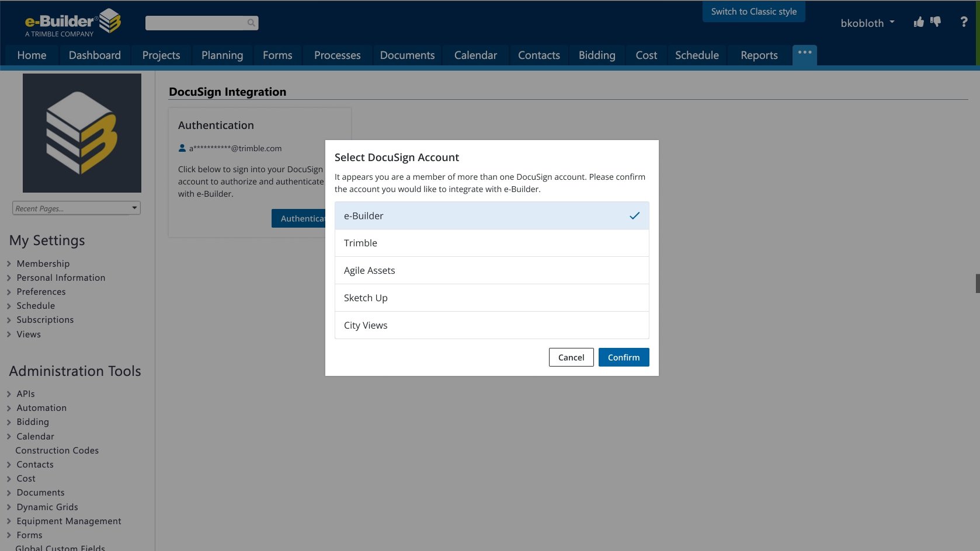Open the top Calendar tab
The width and height of the screenshot is (980, 551).
(475, 55)
